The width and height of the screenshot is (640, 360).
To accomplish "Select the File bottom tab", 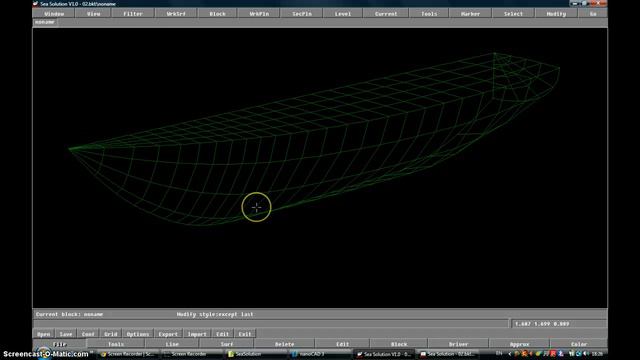I will tap(60, 344).
